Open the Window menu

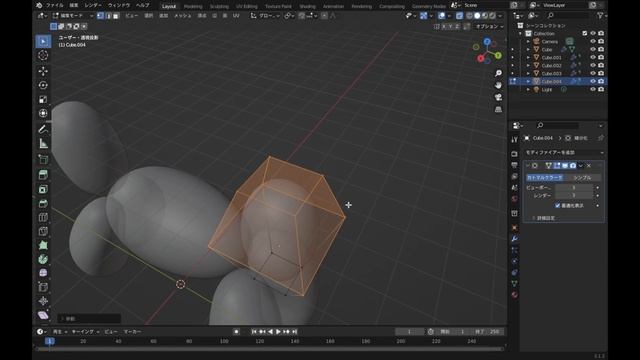[x=119, y=5]
